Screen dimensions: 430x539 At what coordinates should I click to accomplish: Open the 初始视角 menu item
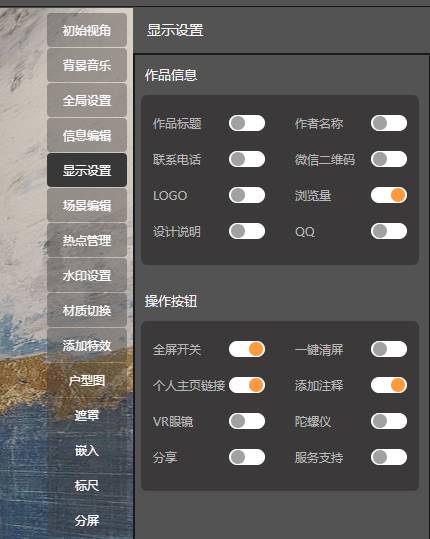pyautogui.click(x=87, y=30)
